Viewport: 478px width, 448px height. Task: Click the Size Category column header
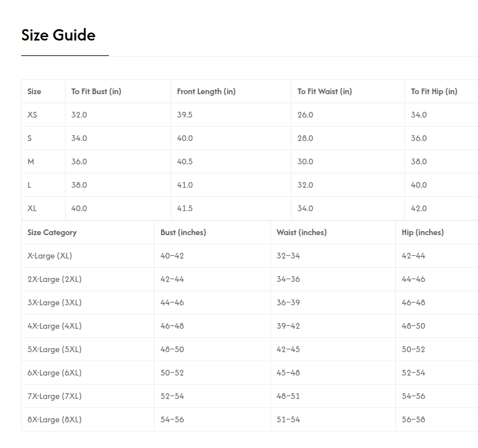tap(52, 232)
